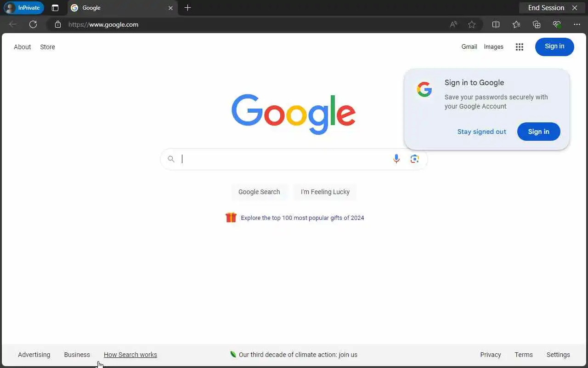Open the Settings and more ellipsis menu
The width and height of the screenshot is (588, 368).
pyautogui.click(x=577, y=24)
